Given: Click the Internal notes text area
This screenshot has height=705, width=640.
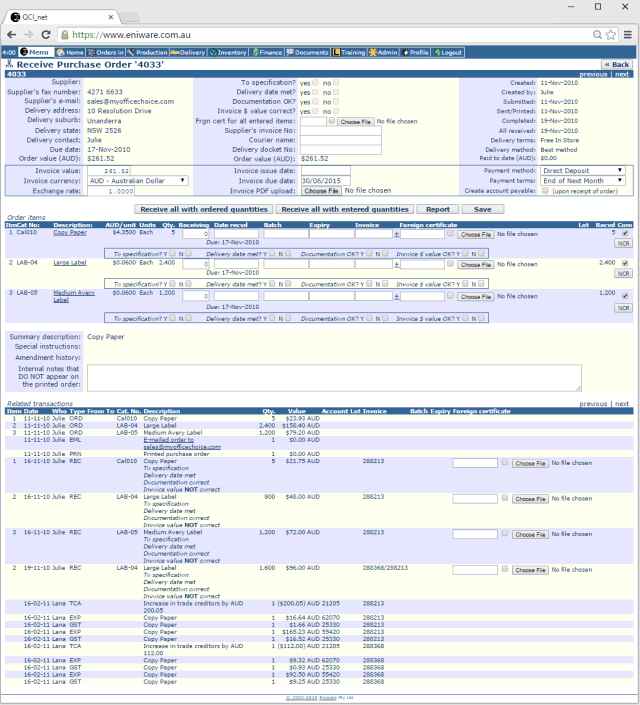Looking at the screenshot, I should [x=334, y=378].
